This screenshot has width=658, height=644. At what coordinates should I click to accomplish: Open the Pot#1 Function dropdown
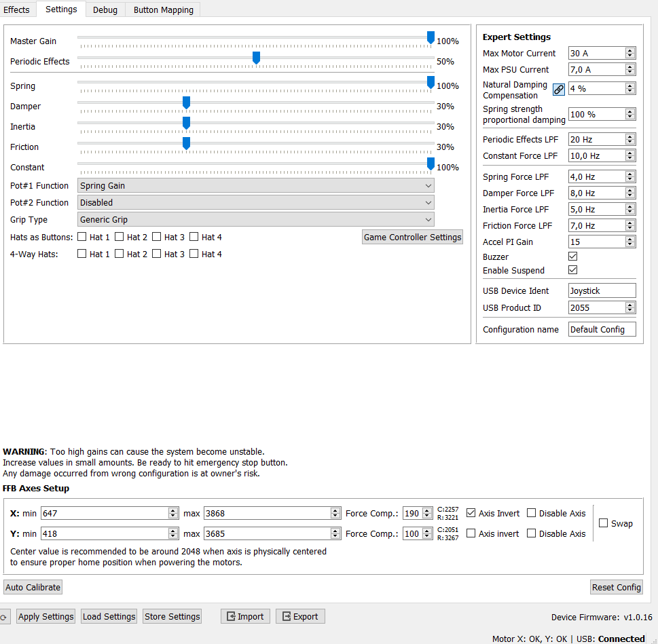click(255, 186)
